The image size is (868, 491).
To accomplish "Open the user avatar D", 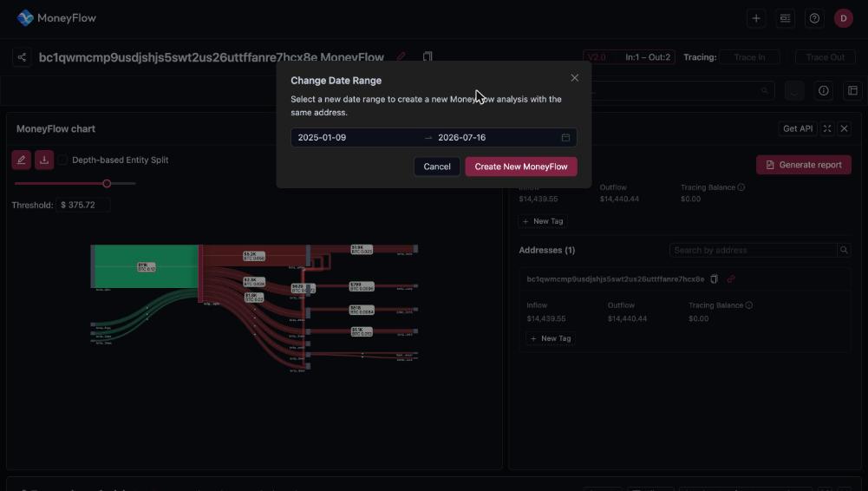I will click(x=843, y=18).
